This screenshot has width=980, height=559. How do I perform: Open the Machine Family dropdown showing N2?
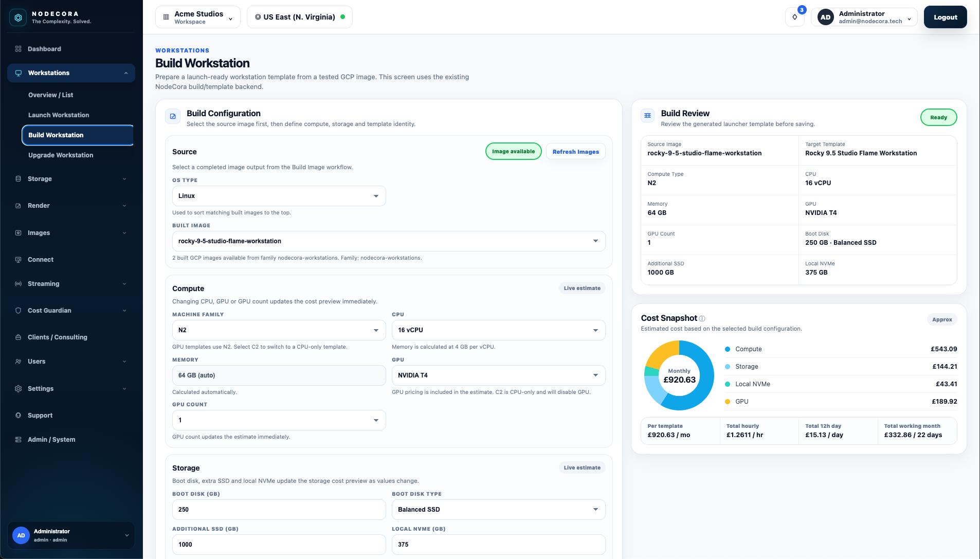pos(279,330)
